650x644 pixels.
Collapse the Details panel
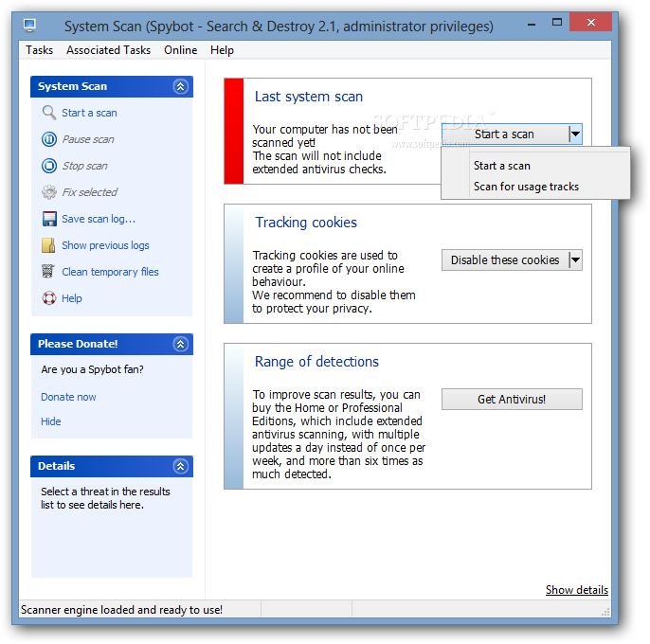click(x=180, y=466)
